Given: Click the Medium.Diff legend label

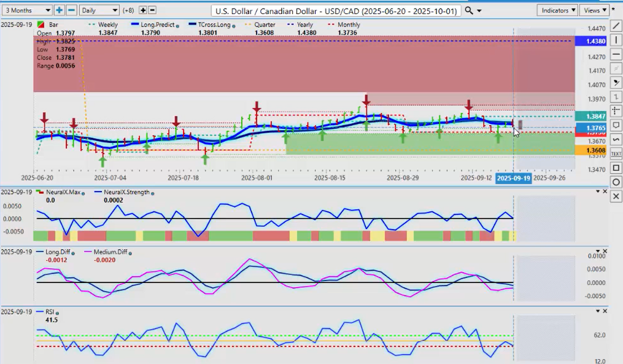Looking at the screenshot, I should pyautogui.click(x=110, y=252).
